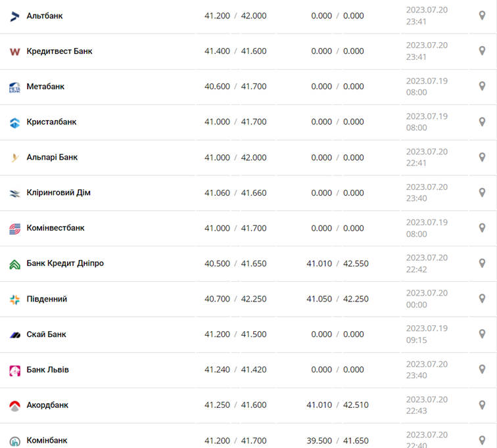Open the Кліринговий Дім bank link
The image size is (497, 448).
[x=59, y=192]
